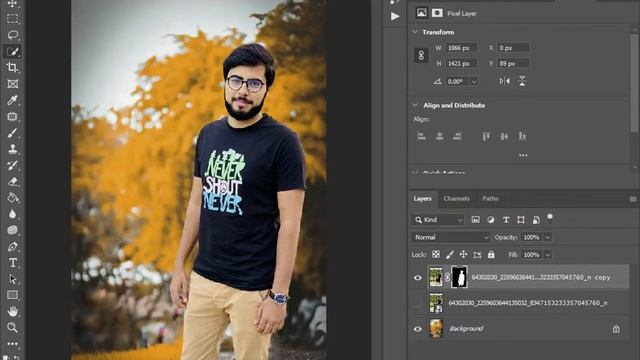Collapse the Align and Distribute section
Screen dimensions: 640x360
415,105
